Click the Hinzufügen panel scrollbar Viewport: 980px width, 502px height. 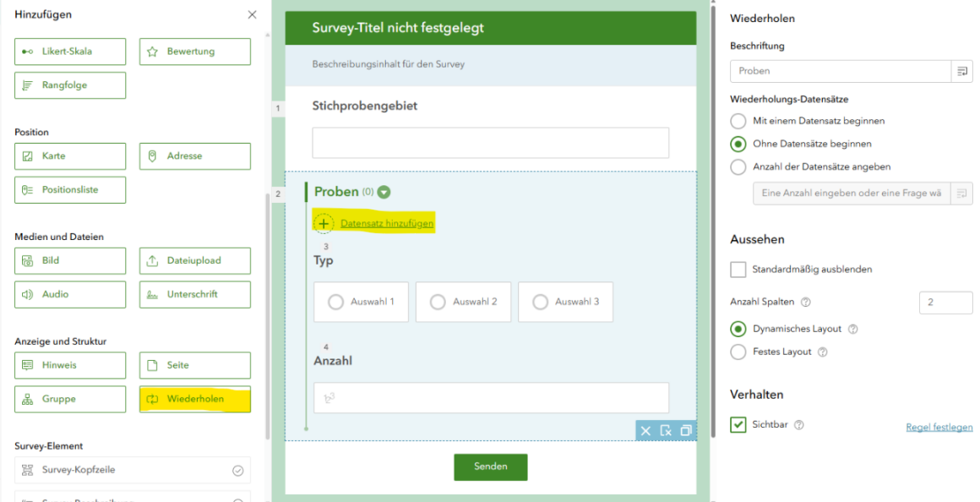[268, 316]
